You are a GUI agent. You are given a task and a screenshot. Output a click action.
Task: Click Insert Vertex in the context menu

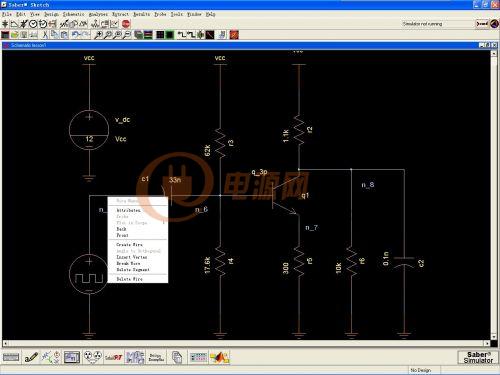pos(131,257)
